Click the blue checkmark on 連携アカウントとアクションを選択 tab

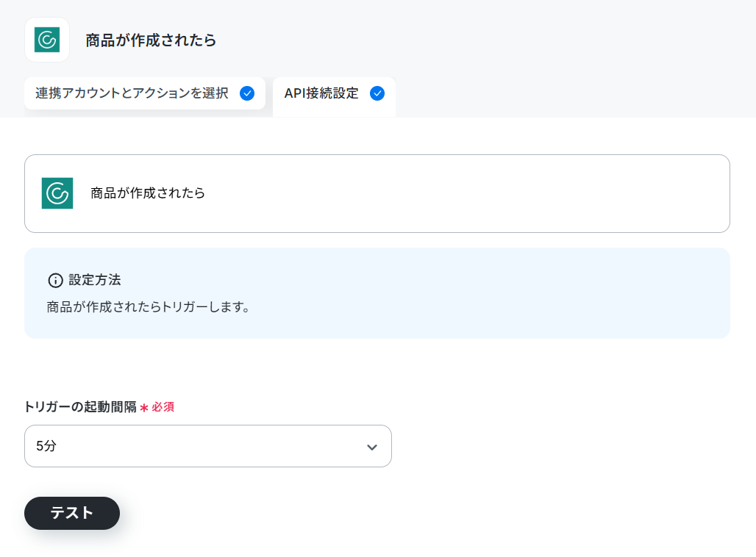(247, 93)
